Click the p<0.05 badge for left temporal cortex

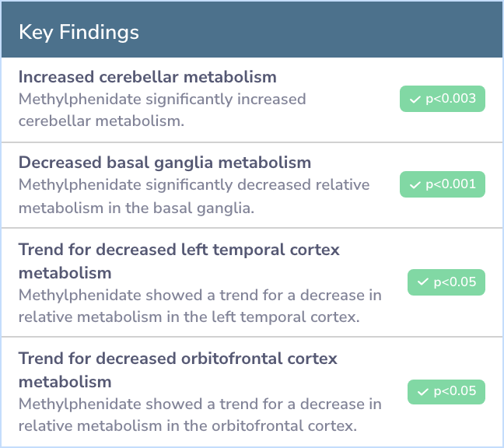pyautogui.click(x=446, y=282)
